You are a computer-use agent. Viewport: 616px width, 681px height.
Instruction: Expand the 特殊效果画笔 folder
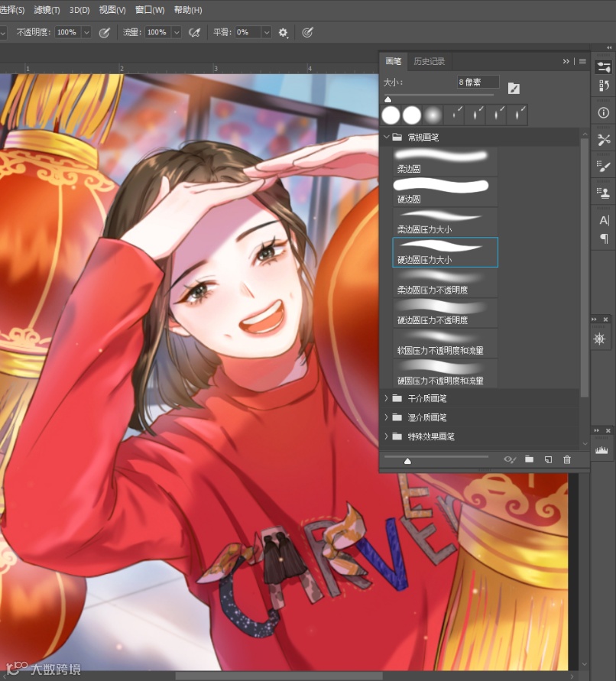tap(386, 436)
